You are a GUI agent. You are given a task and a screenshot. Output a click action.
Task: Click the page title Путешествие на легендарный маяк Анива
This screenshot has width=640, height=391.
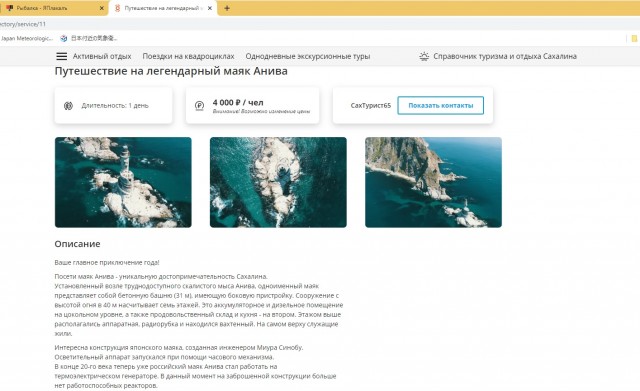coord(171,71)
